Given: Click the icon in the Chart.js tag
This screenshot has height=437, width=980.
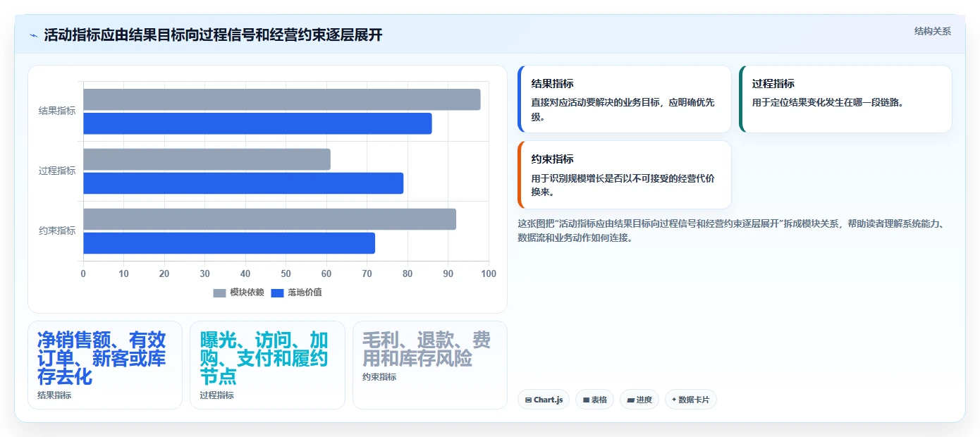Looking at the screenshot, I should tap(528, 400).
